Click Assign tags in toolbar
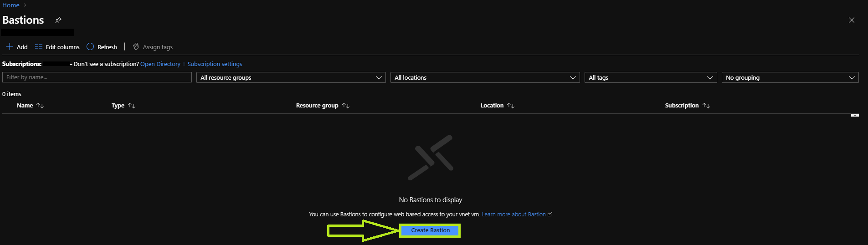 point(153,47)
